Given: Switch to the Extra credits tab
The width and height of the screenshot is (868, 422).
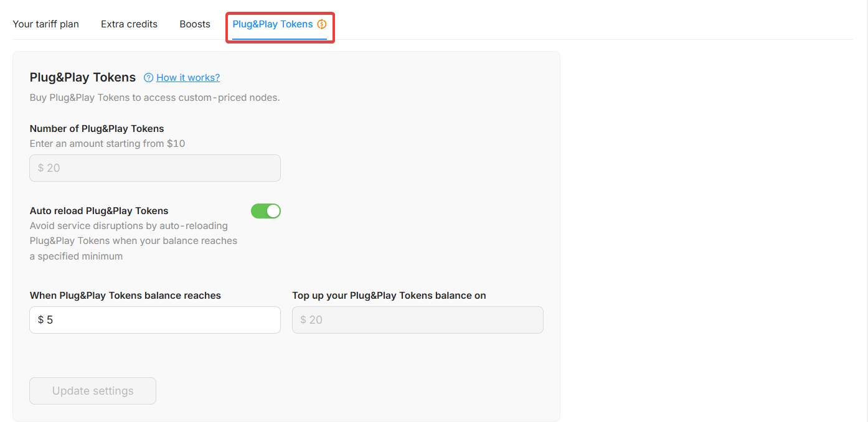Looking at the screenshot, I should (129, 24).
